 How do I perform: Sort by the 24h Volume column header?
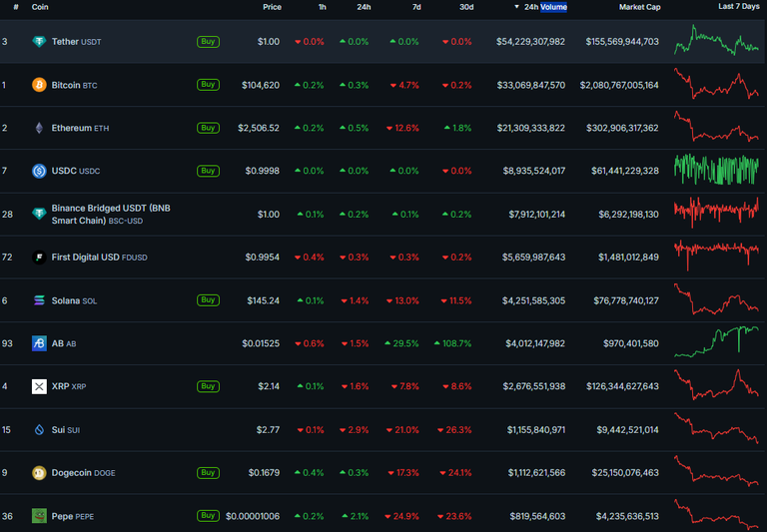coord(545,7)
